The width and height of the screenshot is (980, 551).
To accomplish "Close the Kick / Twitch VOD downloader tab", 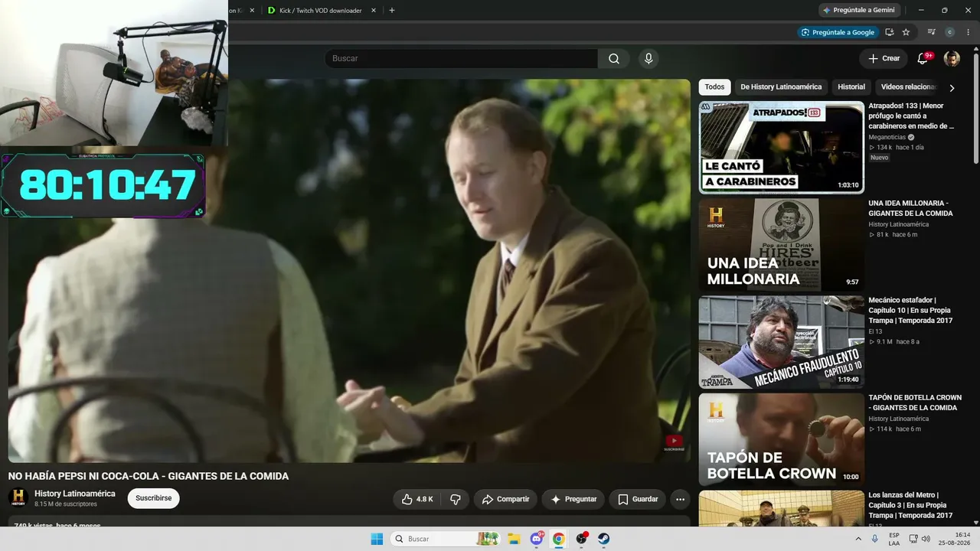I will click(x=374, y=11).
